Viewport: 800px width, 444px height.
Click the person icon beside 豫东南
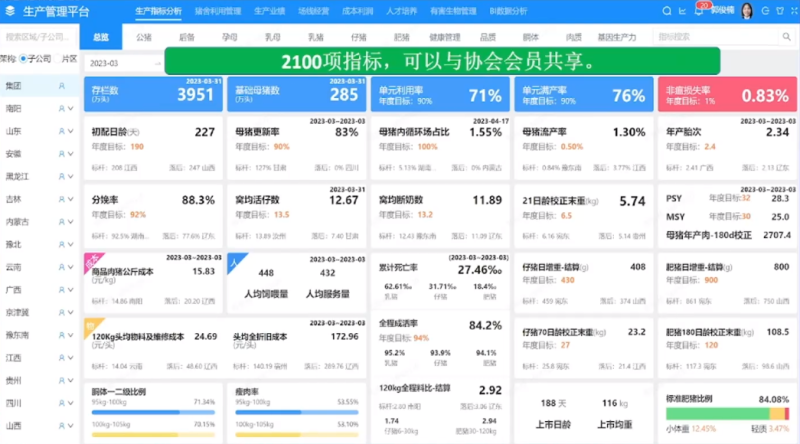[x=62, y=335]
